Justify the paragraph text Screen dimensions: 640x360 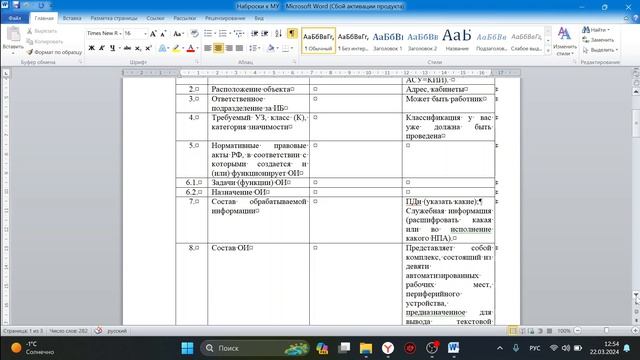click(x=240, y=49)
